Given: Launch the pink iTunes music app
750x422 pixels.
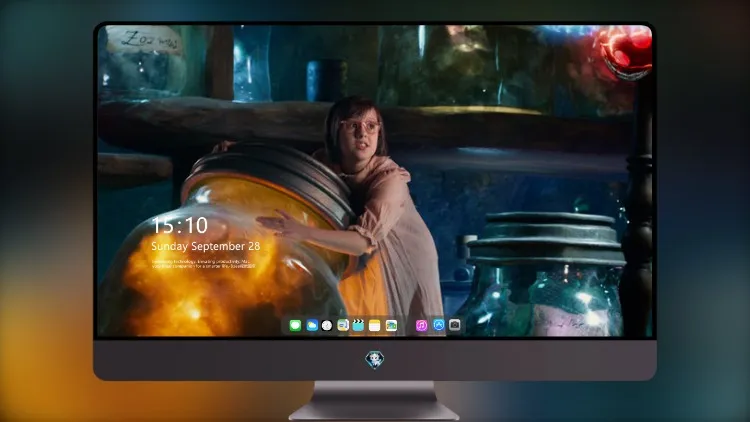Looking at the screenshot, I should (421, 326).
